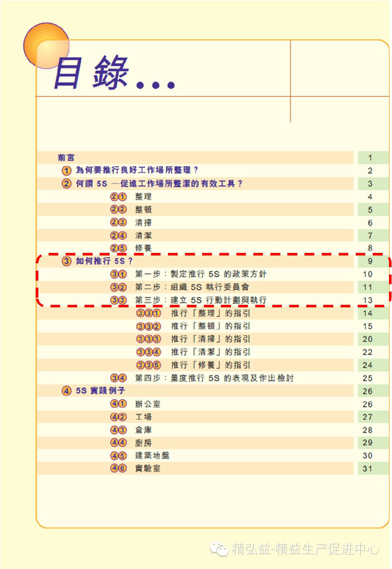The height and width of the screenshot is (569, 392).
Task: Click the 目錄 heading at the top
Action: point(114,73)
